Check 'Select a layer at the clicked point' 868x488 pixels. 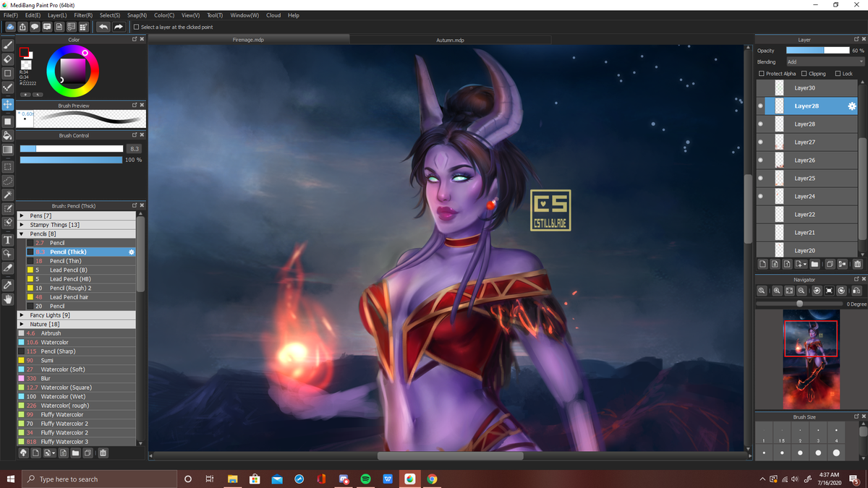136,27
